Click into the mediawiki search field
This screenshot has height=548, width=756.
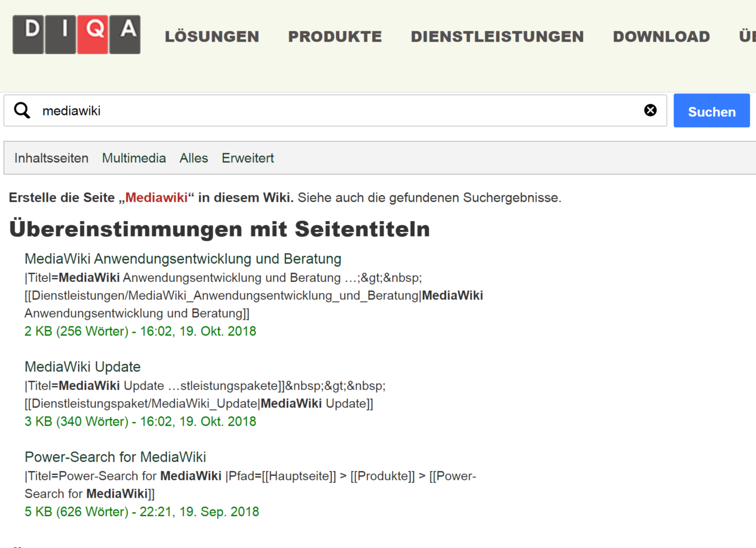click(x=336, y=111)
